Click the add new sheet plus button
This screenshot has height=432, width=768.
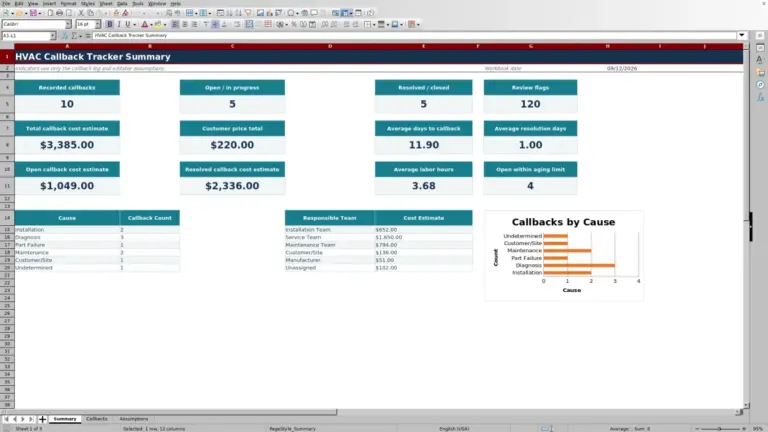42,419
